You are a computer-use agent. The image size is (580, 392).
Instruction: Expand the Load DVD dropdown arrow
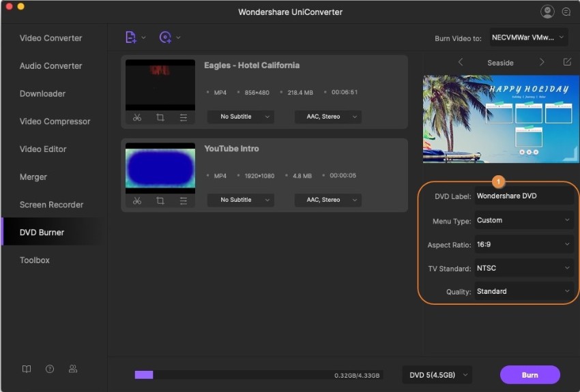tap(178, 37)
